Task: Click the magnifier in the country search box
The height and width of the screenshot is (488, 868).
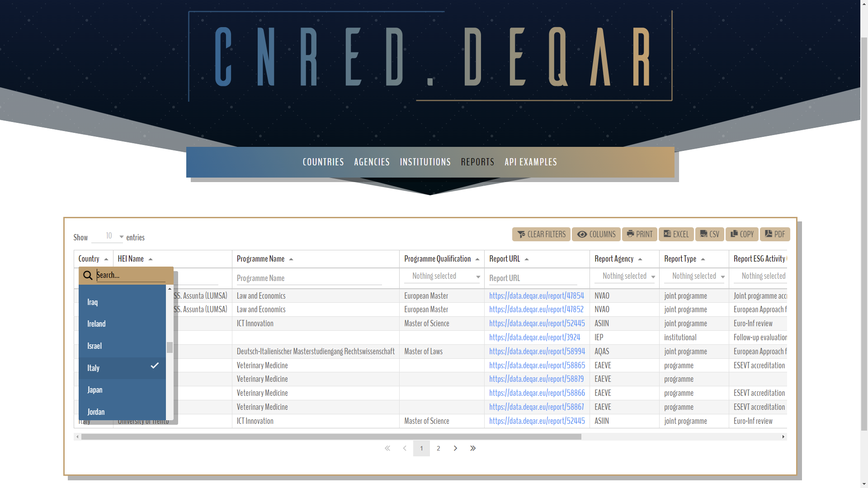Action: pos(87,275)
